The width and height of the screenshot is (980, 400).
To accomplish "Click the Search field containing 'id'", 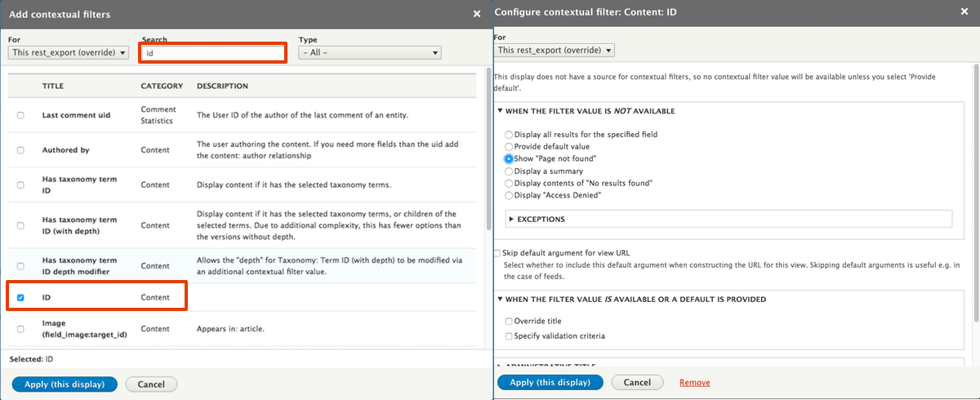I will point(213,52).
